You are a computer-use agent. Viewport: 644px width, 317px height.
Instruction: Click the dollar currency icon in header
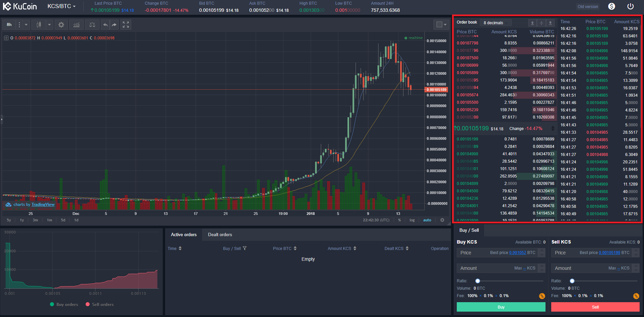(612, 6)
